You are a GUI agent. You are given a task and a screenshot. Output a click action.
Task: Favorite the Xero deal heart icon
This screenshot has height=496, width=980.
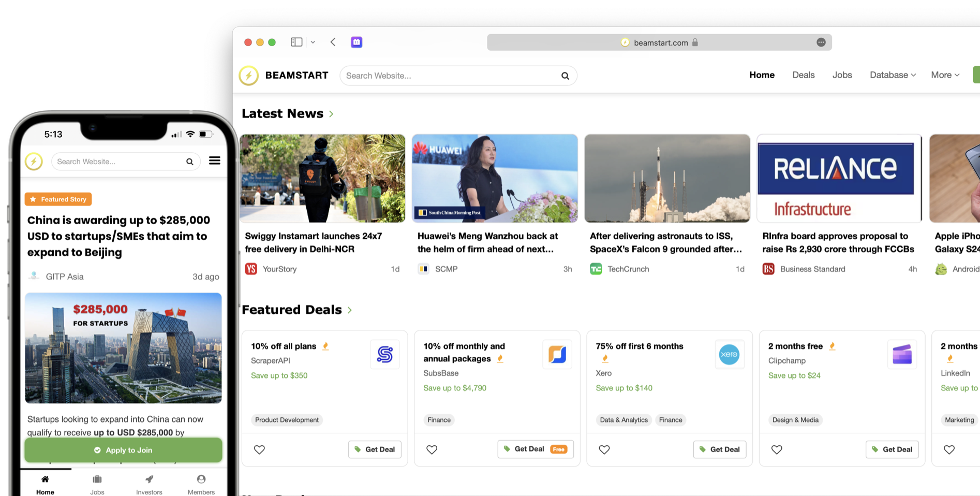[604, 449]
